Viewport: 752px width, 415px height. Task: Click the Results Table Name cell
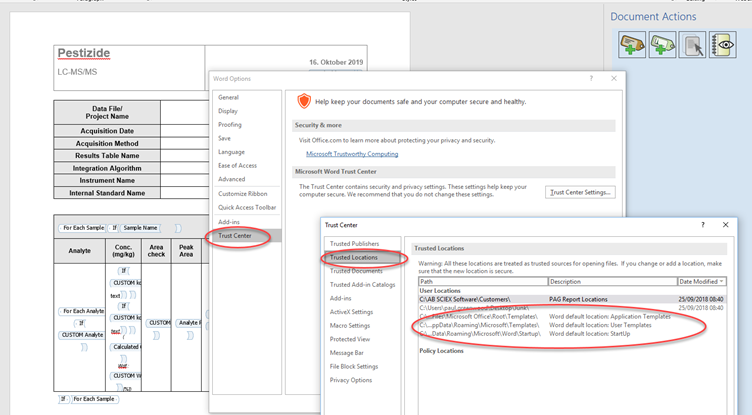[107, 156]
